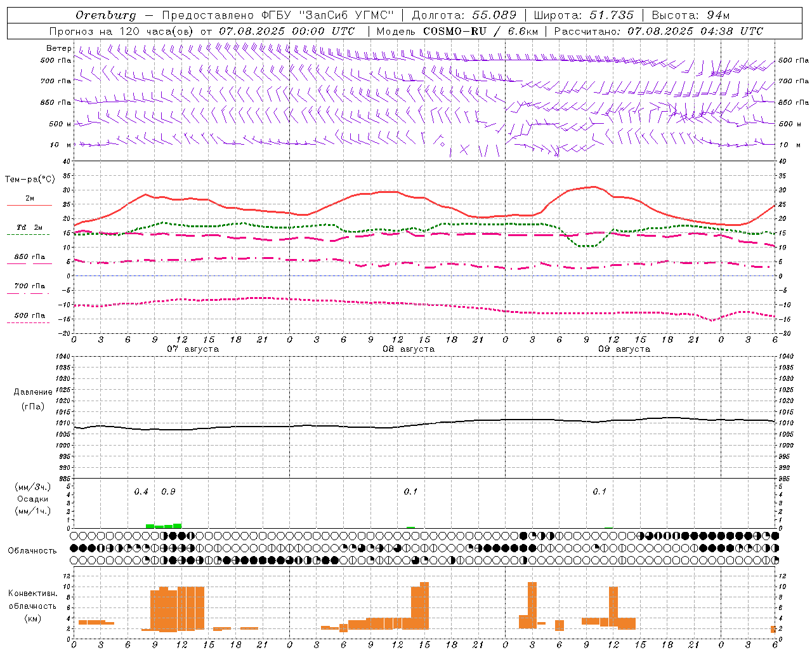This screenshot has width=812, height=650.
Task: Click the Orenburg station name in header
Action: (105, 15)
